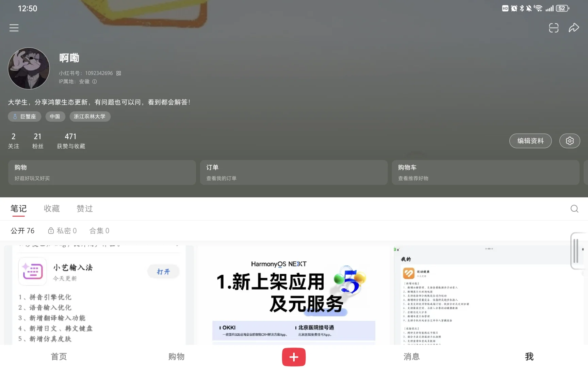Click the profile avatar picture
The width and height of the screenshot is (588, 368).
(29, 68)
